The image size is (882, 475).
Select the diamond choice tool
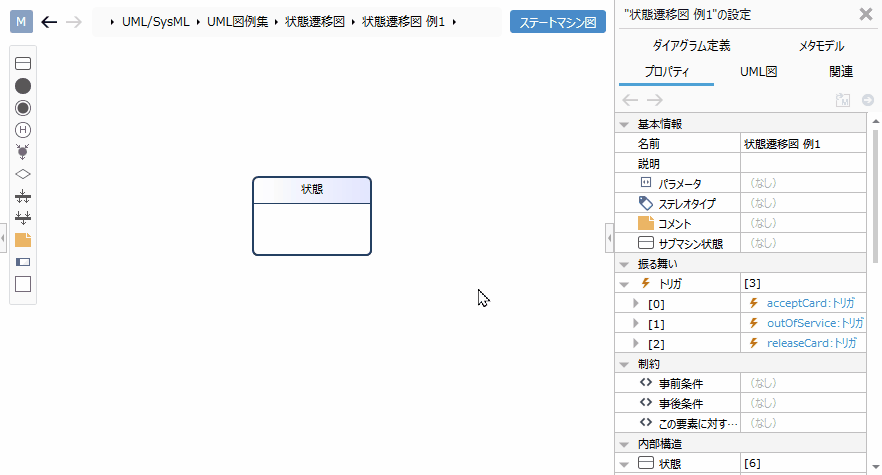tap(23, 174)
